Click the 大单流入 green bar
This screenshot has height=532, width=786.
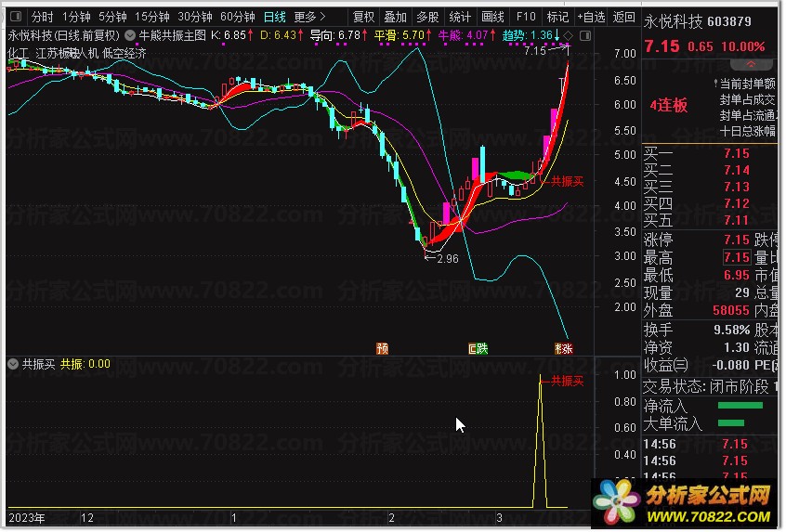(x=731, y=423)
